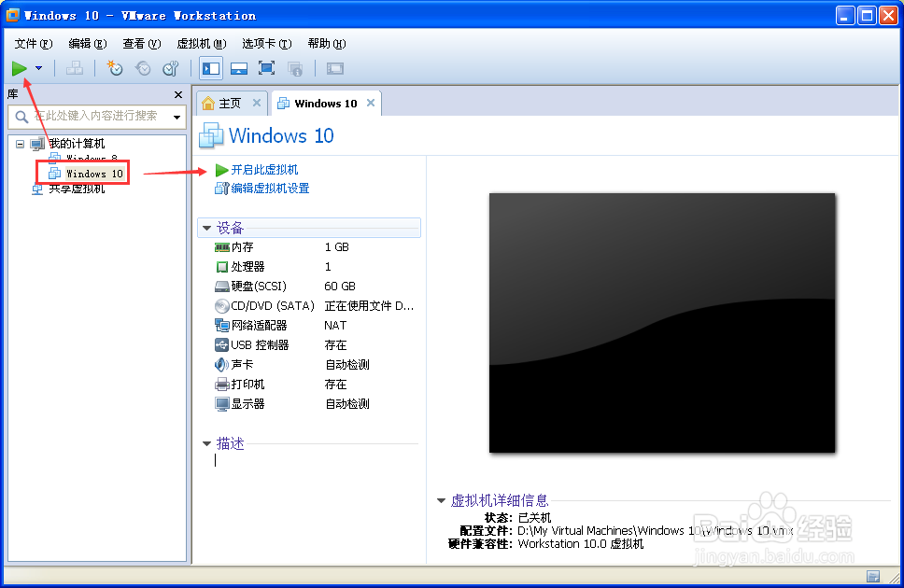Click the NAT network adapter value
Viewport: 904px width, 588px height.
(335, 326)
